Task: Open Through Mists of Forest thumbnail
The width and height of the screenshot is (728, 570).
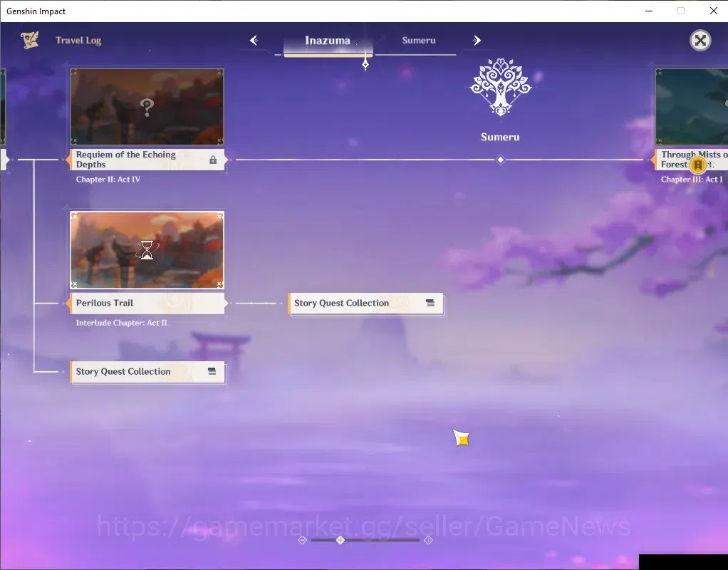Action: (x=692, y=107)
